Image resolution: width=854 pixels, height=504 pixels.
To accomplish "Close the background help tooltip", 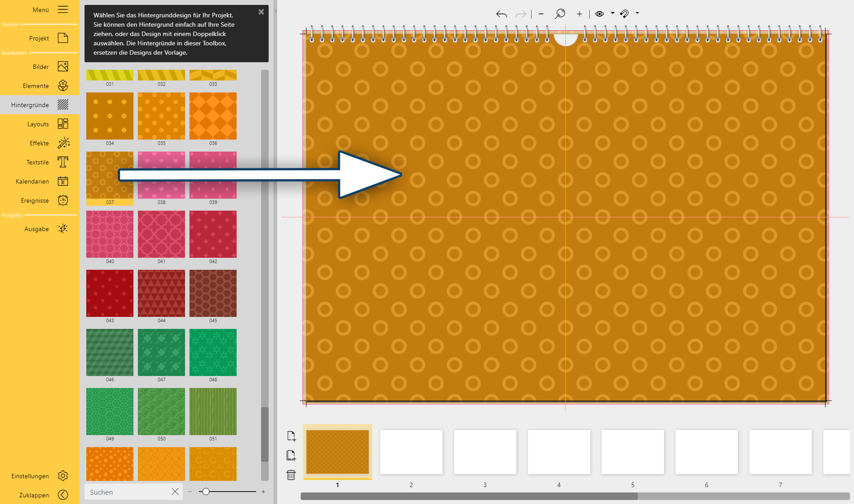I will point(261,12).
